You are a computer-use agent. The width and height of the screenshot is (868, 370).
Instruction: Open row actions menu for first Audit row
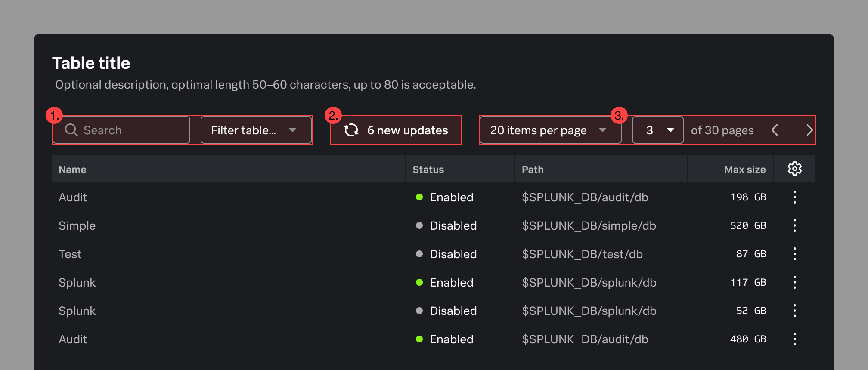coord(794,197)
